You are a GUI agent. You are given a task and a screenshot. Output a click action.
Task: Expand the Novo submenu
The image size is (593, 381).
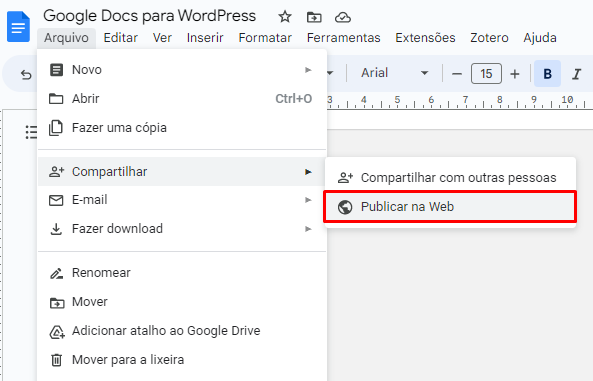click(x=182, y=70)
